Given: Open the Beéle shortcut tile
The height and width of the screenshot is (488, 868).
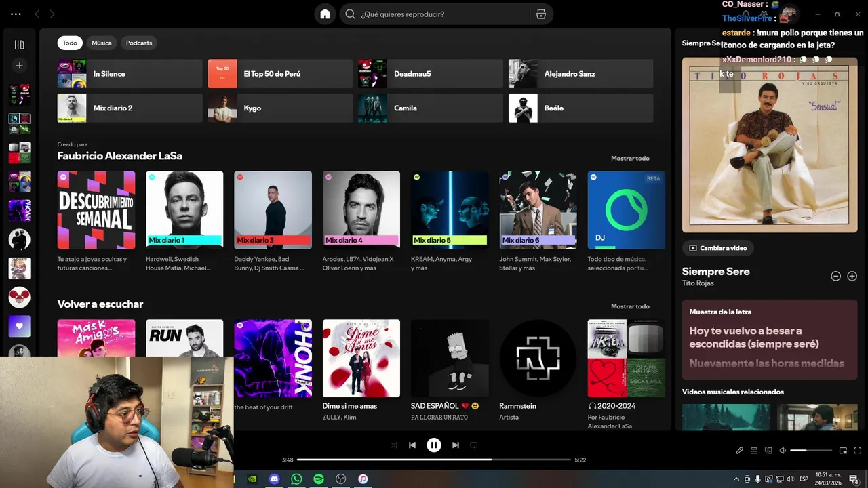Looking at the screenshot, I should pos(581,108).
